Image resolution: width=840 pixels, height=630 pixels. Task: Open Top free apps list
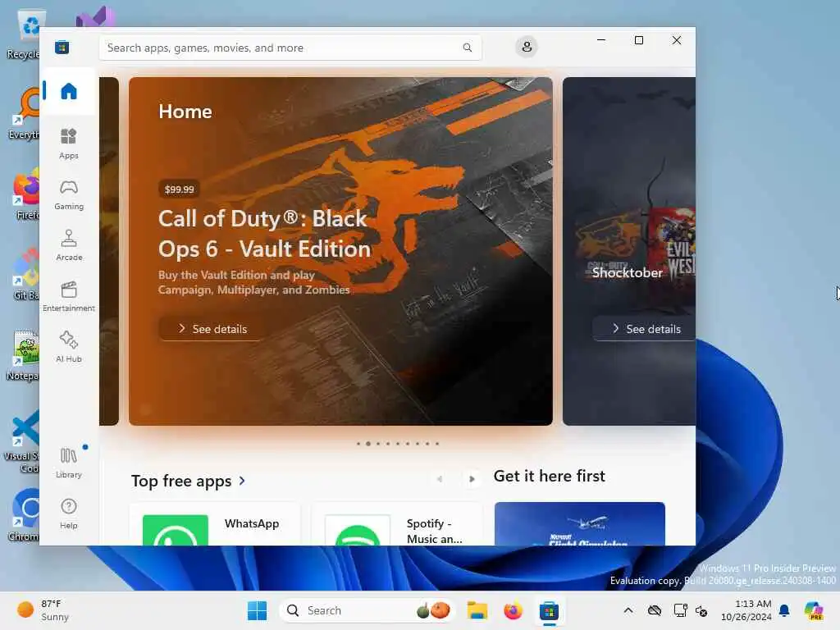(189, 481)
